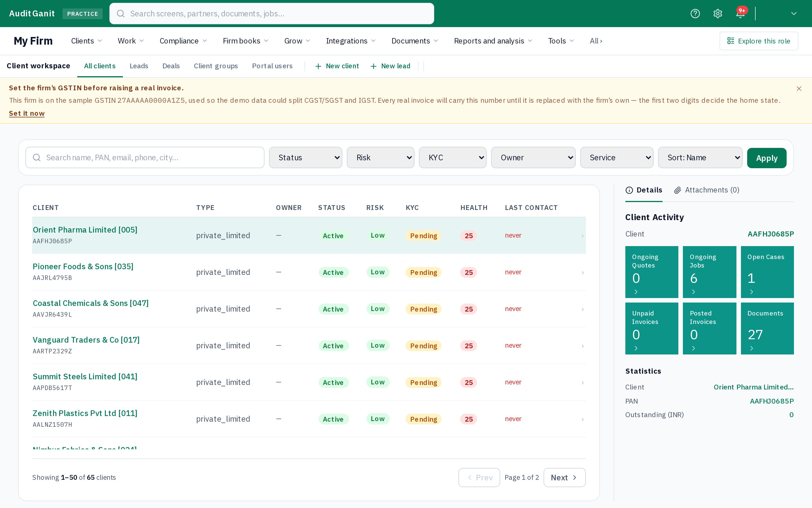Click the plus New lead button
Viewport: 812px width, 508px height.
(390, 66)
